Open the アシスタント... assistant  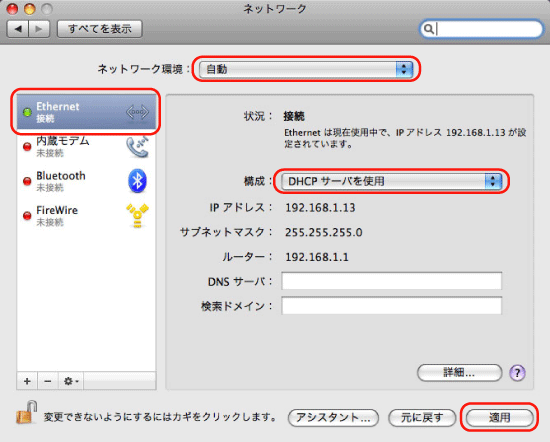(x=333, y=417)
